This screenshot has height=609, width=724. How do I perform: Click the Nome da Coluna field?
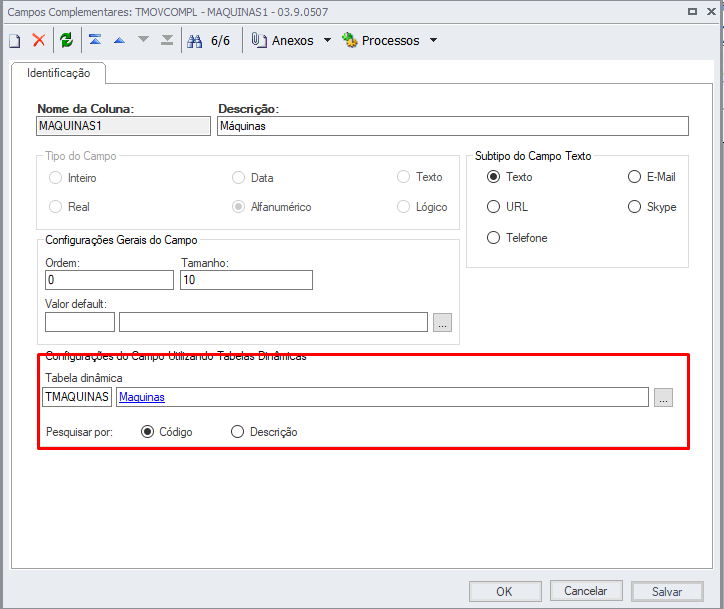[123, 126]
